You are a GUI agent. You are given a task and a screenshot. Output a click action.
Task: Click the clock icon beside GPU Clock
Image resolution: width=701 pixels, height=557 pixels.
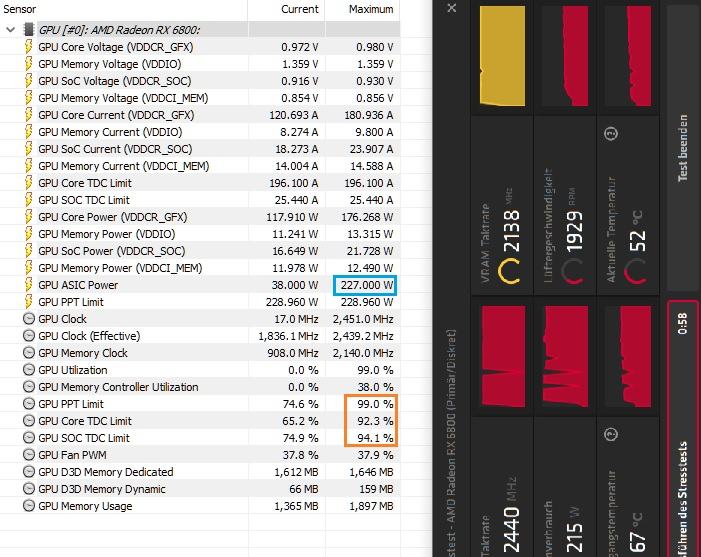pos(29,319)
